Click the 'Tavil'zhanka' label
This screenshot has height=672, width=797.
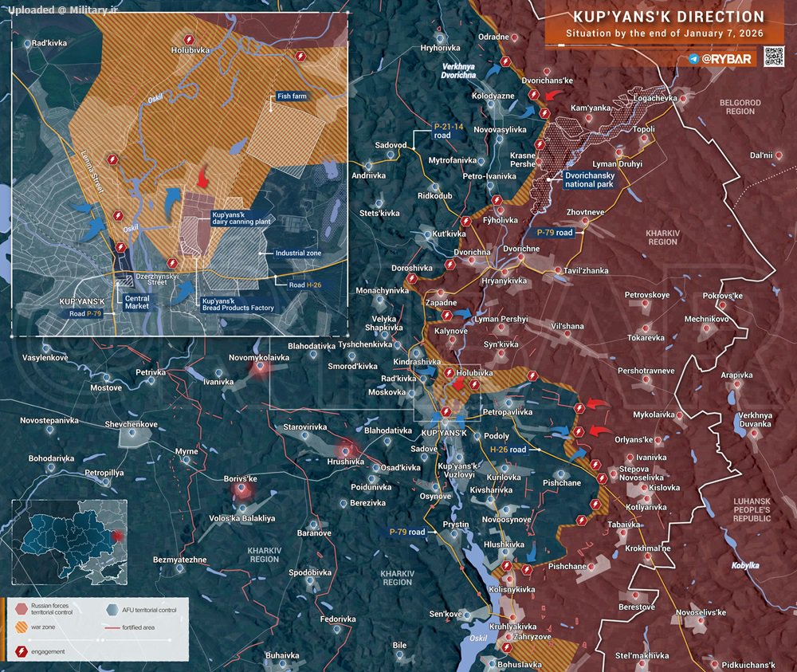click(x=586, y=270)
